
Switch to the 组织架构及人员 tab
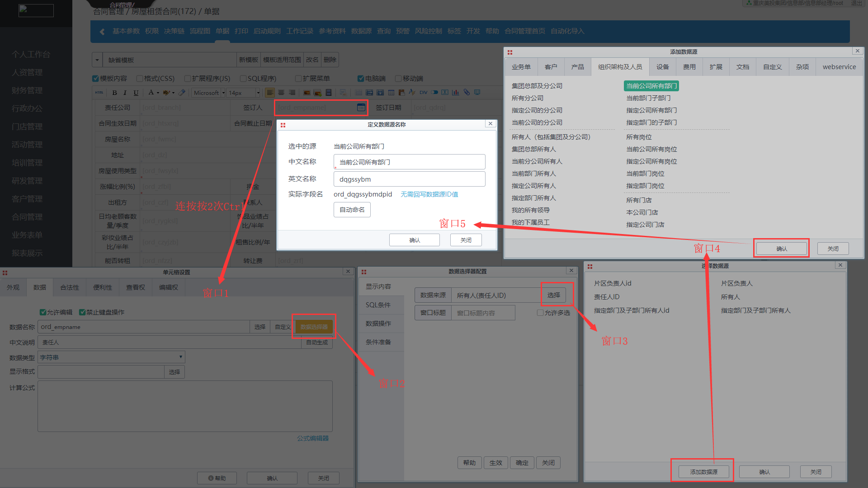[x=620, y=67]
